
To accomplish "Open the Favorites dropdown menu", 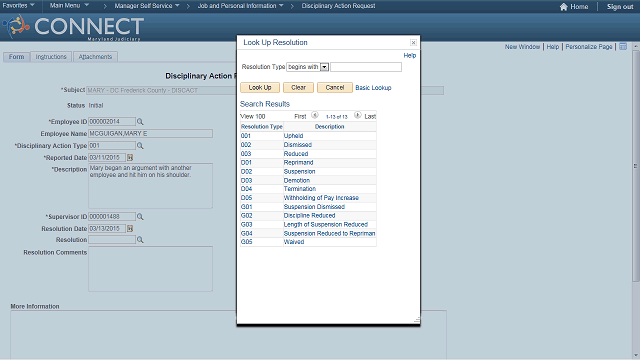I will 18,6.
